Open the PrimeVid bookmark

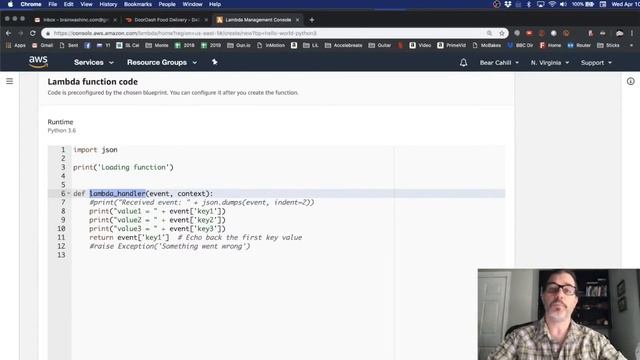pos(451,45)
